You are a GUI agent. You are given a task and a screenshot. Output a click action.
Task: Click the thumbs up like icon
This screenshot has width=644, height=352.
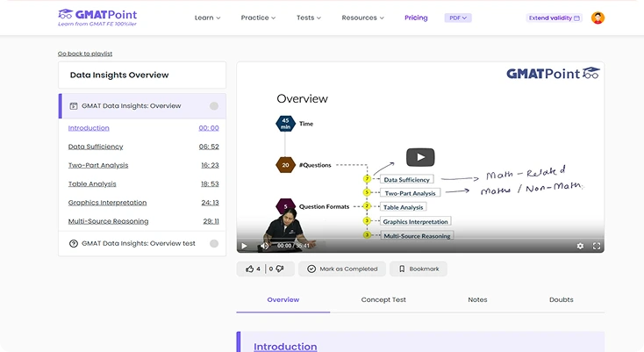tap(250, 269)
